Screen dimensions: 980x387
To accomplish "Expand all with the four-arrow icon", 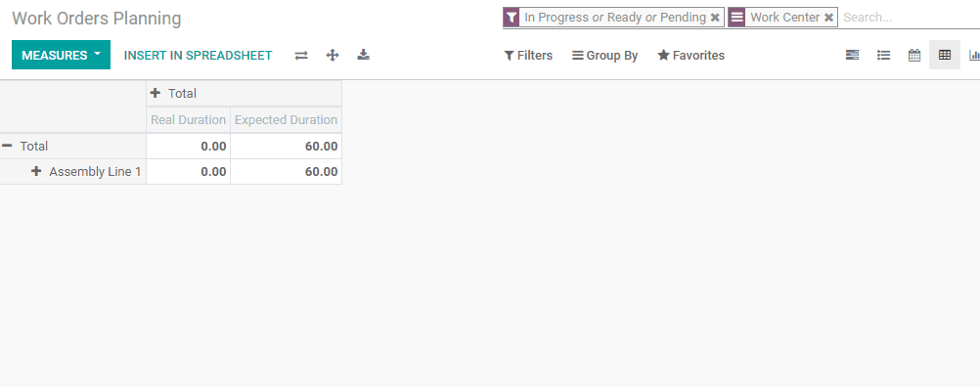I will [x=333, y=55].
